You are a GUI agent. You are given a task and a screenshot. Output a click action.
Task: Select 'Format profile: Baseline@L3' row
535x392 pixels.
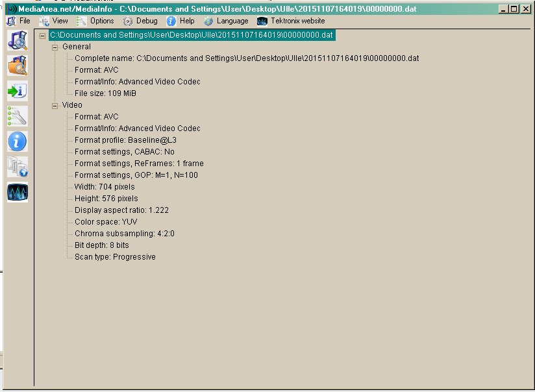pyautogui.click(x=125, y=140)
